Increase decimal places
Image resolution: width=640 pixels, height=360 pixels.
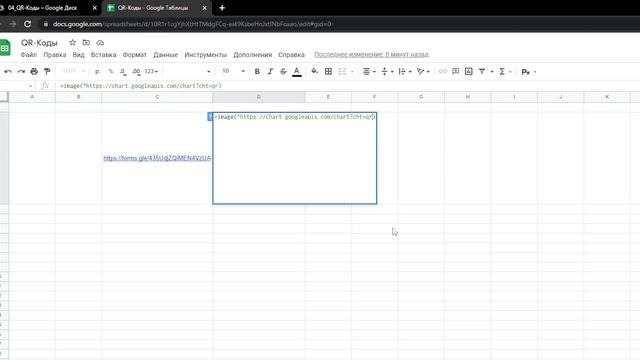[x=136, y=71]
